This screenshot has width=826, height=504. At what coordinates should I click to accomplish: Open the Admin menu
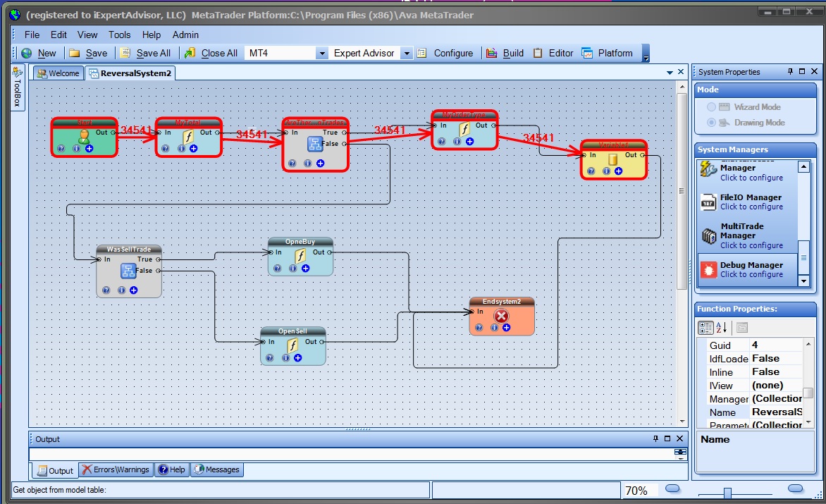(185, 35)
